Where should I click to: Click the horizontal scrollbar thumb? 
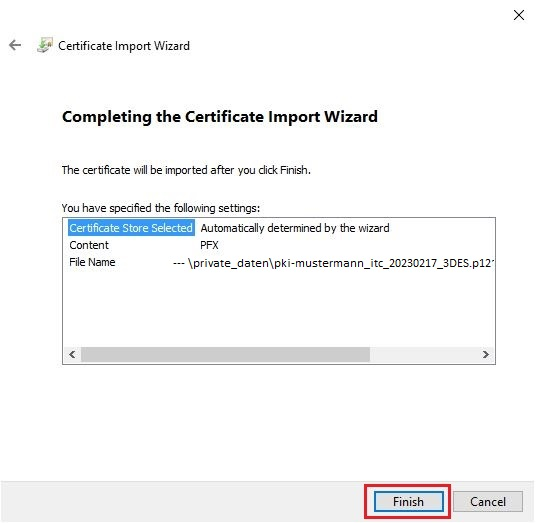click(225, 354)
